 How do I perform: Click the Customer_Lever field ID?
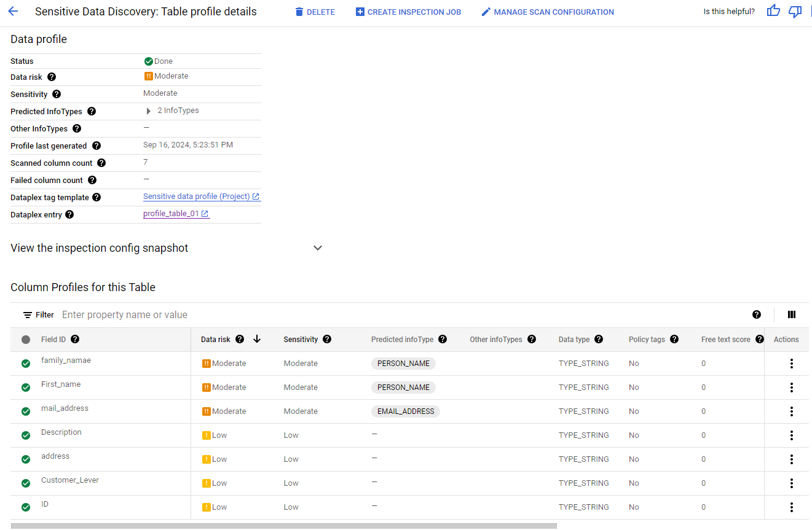70,480
